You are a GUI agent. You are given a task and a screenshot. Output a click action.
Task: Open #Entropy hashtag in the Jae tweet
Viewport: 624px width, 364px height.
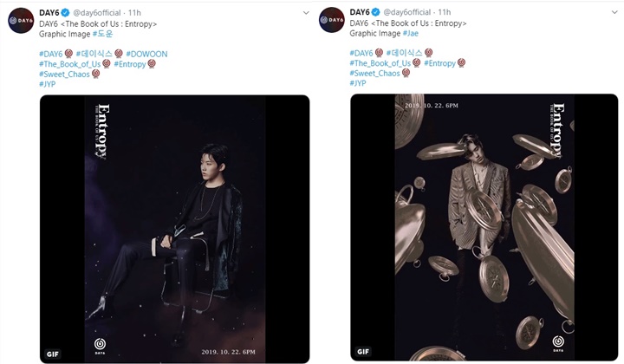(442, 63)
